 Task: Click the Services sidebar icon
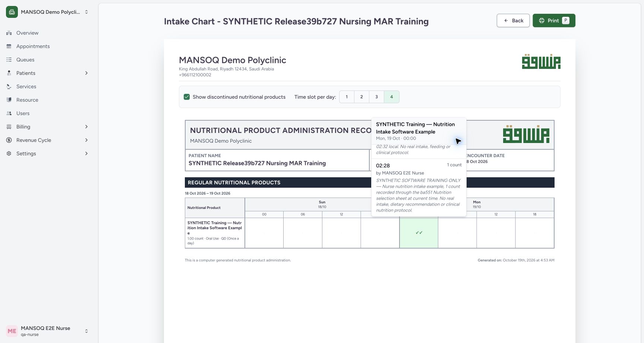click(9, 86)
